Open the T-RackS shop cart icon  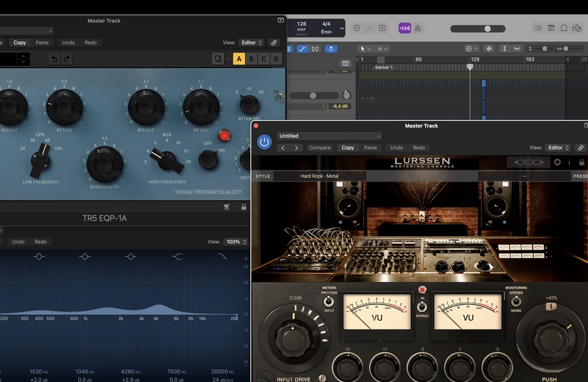(x=227, y=207)
